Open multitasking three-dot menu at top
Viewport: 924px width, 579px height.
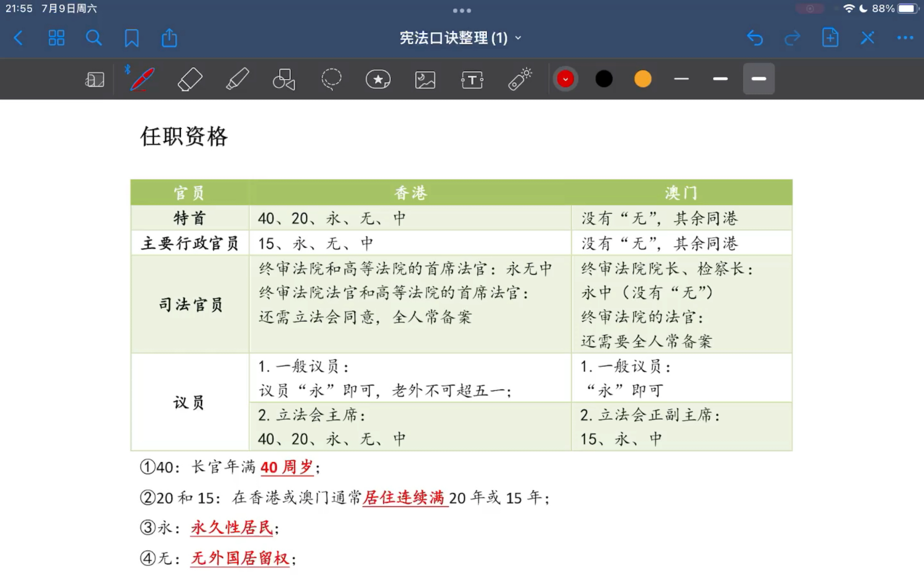coord(462,11)
